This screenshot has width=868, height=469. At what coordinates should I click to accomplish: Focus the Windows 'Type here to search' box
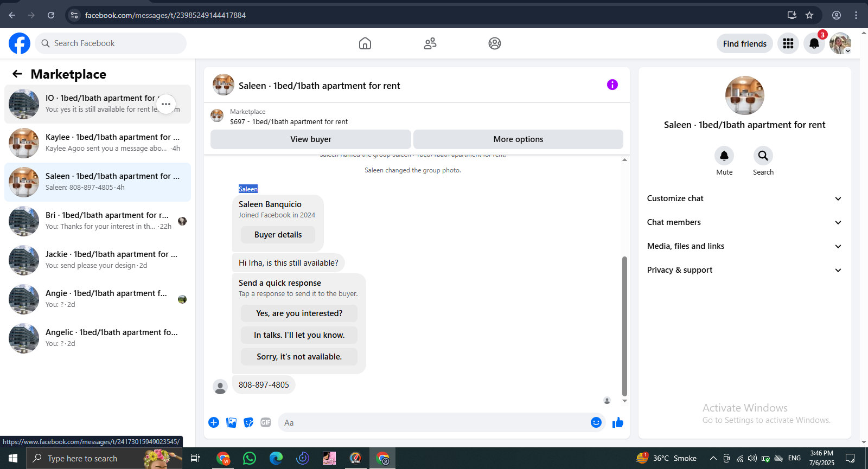click(x=104, y=458)
